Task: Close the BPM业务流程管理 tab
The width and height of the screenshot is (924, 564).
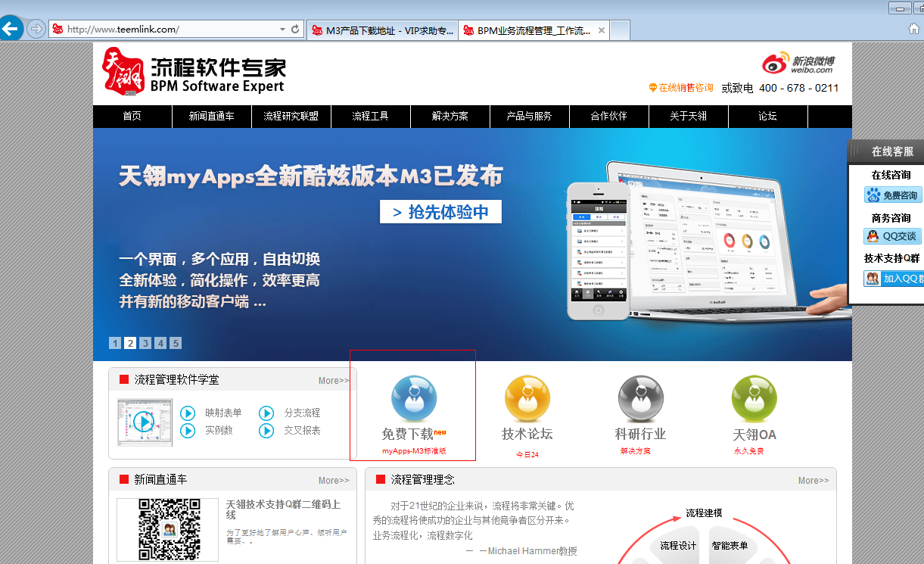Action: pos(602,31)
